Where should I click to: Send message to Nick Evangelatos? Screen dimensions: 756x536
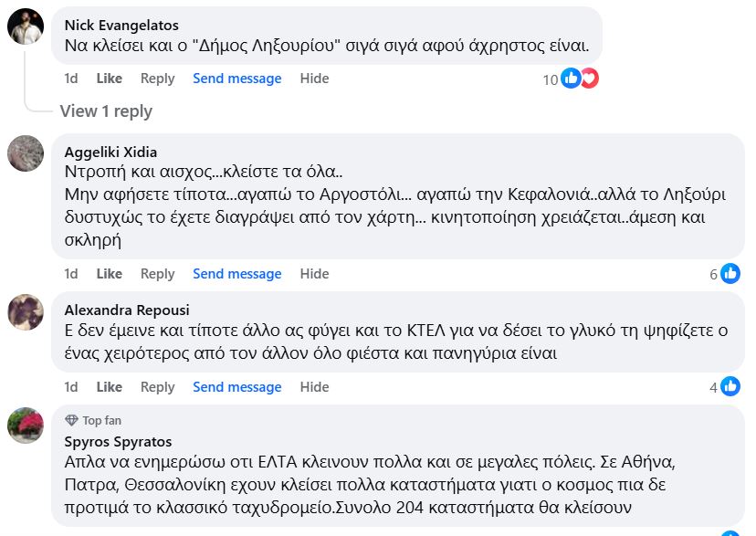[236, 79]
